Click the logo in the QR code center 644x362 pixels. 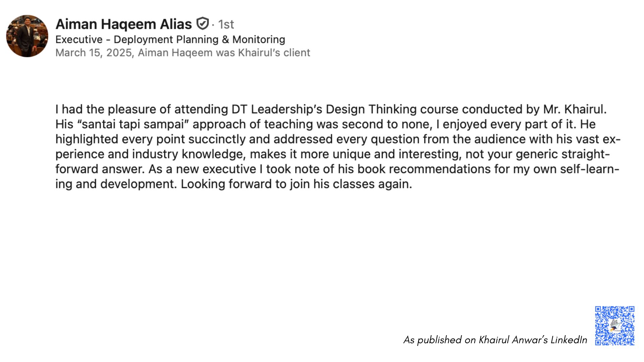pyautogui.click(x=614, y=325)
